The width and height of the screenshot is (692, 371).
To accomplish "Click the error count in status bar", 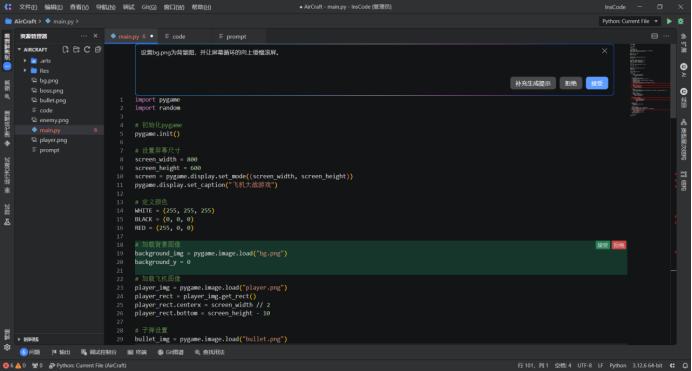I will [8, 365].
